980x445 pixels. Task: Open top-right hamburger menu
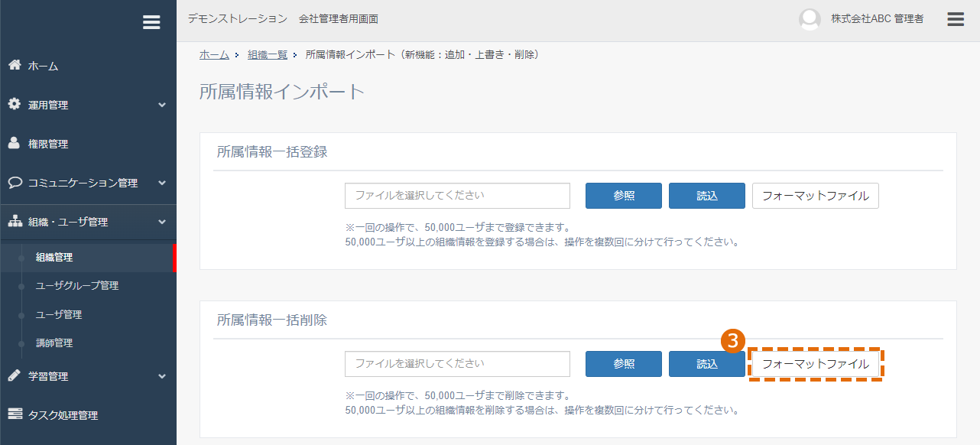click(956, 19)
